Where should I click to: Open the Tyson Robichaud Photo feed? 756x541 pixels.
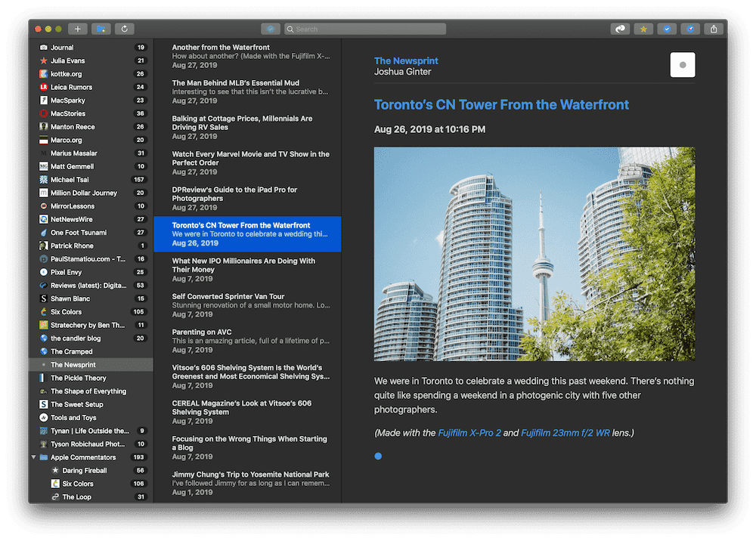91,444
